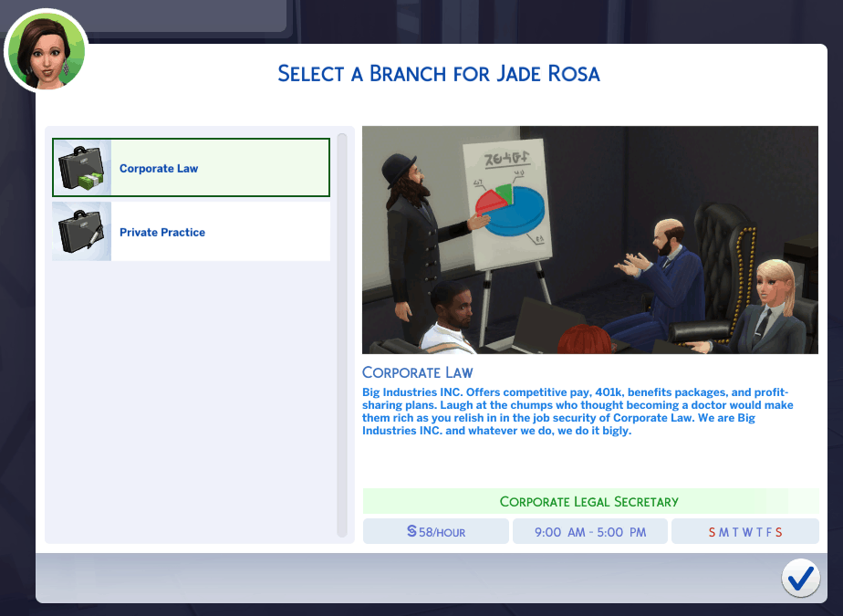
Task: Click the Monday M workday letter
Action: tap(723, 532)
